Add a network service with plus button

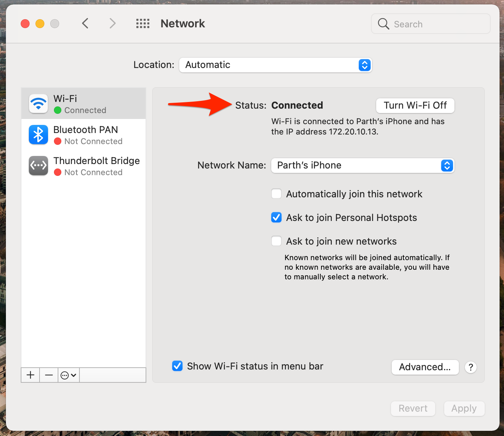coord(31,375)
